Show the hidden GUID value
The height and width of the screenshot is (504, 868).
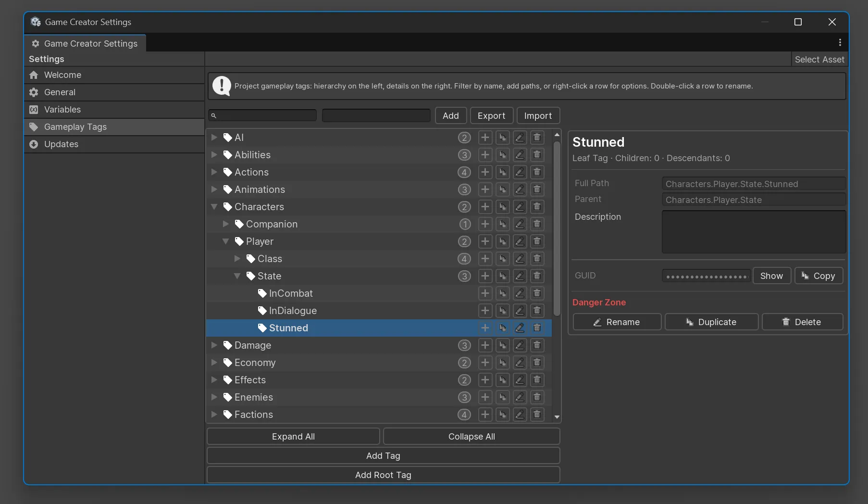(771, 276)
